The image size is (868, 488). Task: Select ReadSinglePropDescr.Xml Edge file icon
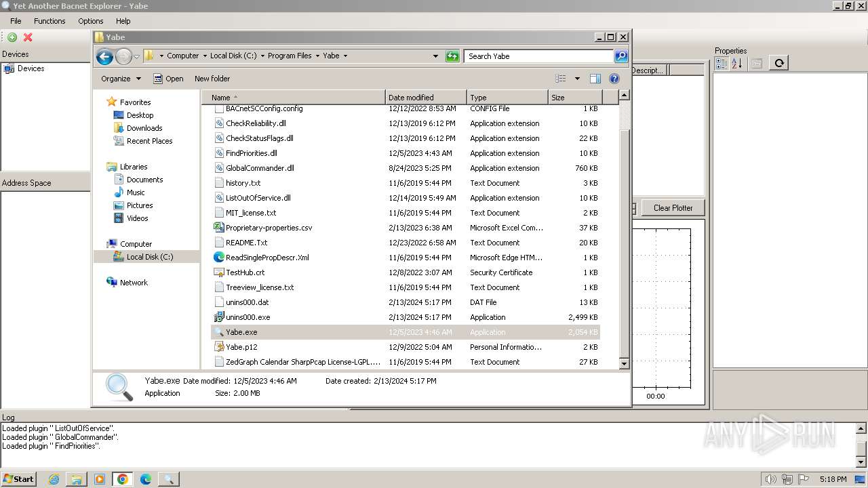[219, 258]
